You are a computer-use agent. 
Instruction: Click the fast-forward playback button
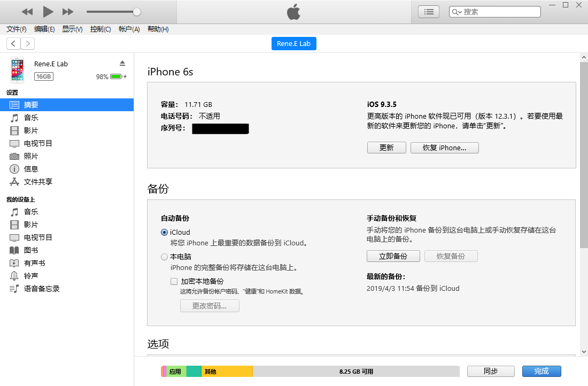click(68, 12)
